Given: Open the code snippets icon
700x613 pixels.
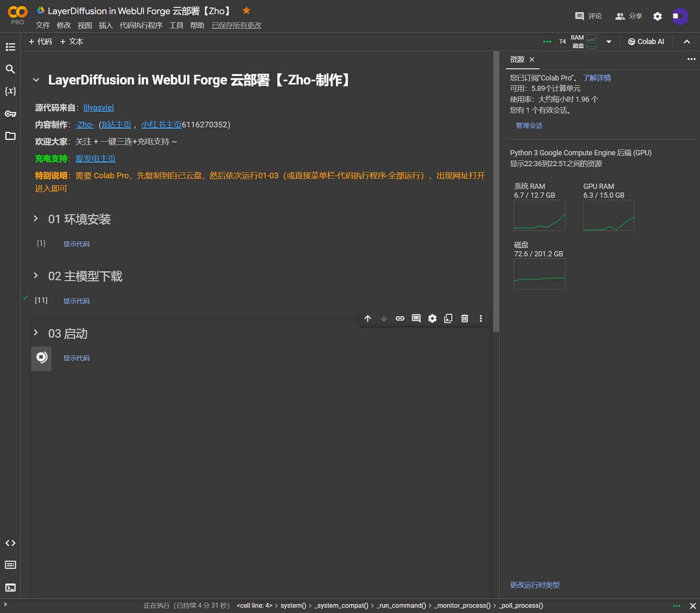Looking at the screenshot, I should coord(11,543).
